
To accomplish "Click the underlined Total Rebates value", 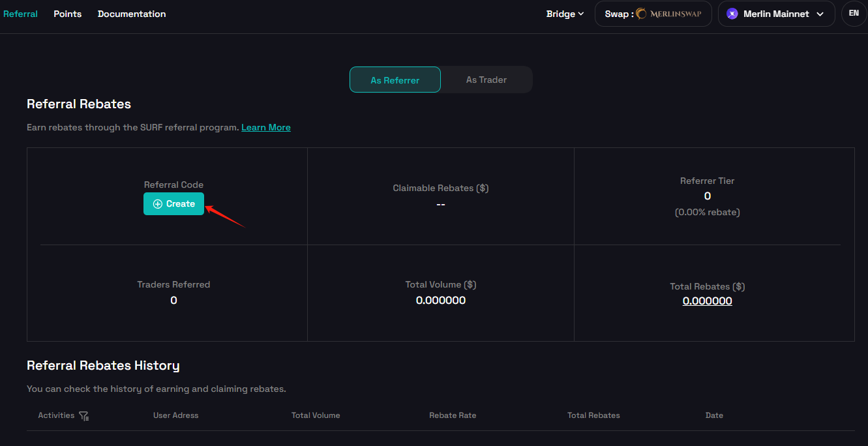I will (x=707, y=301).
